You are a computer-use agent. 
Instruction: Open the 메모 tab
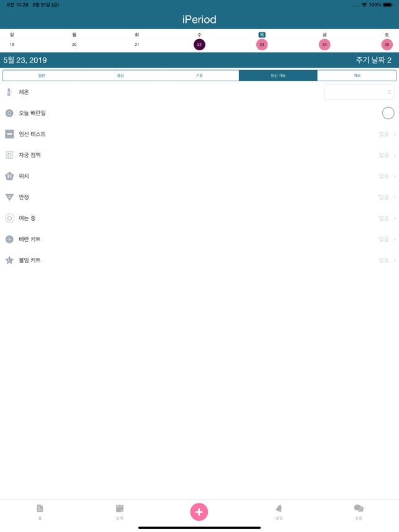tap(357, 76)
